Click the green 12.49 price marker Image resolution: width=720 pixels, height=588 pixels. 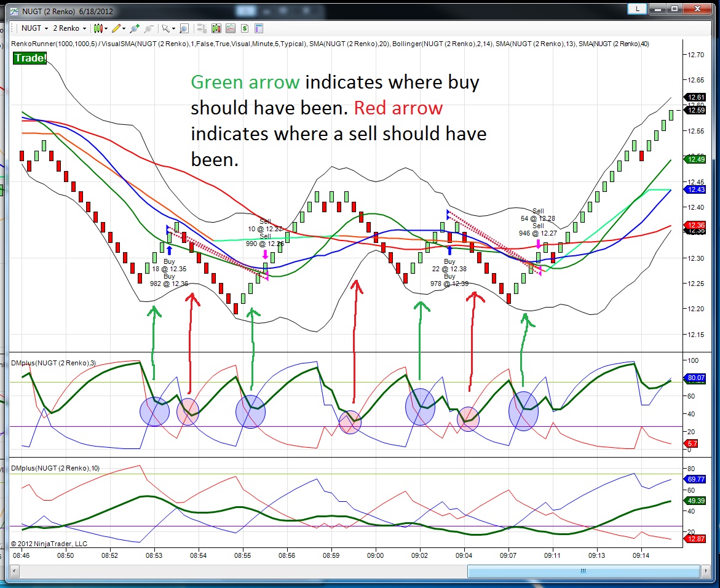click(695, 159)
